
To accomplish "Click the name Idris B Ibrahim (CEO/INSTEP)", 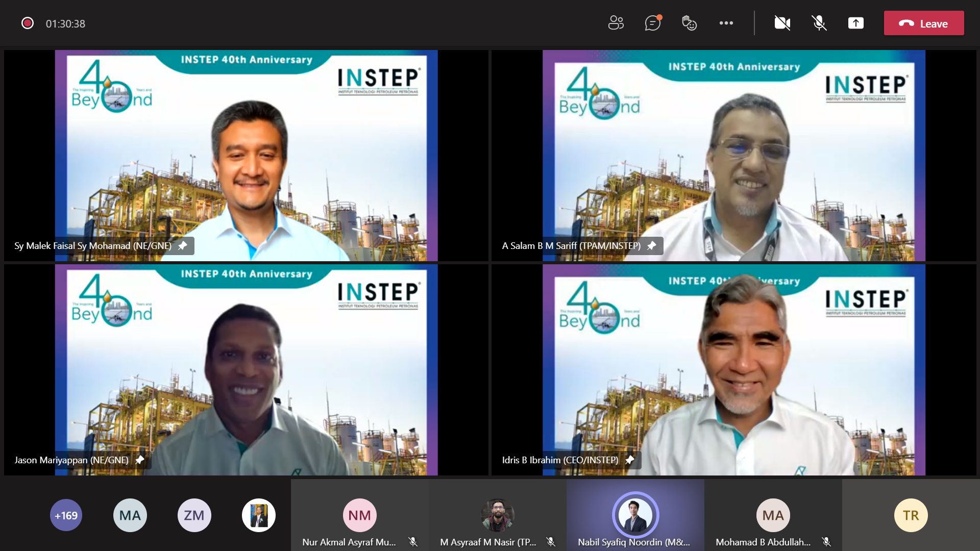I will 560,460.
